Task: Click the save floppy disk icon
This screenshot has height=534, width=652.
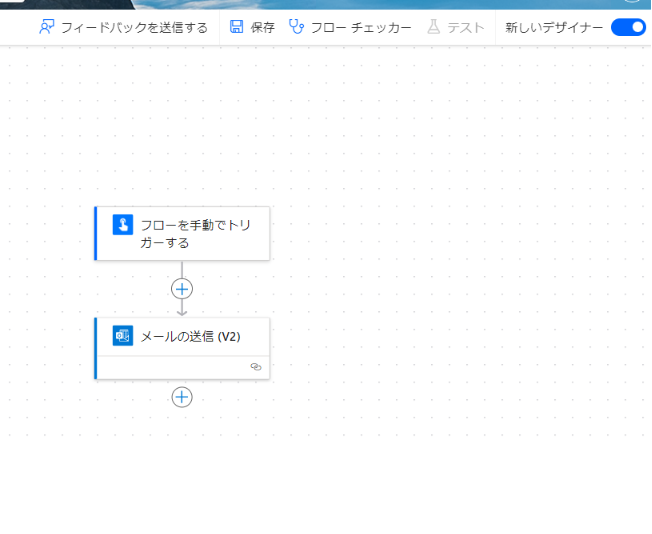Action: 236,27
